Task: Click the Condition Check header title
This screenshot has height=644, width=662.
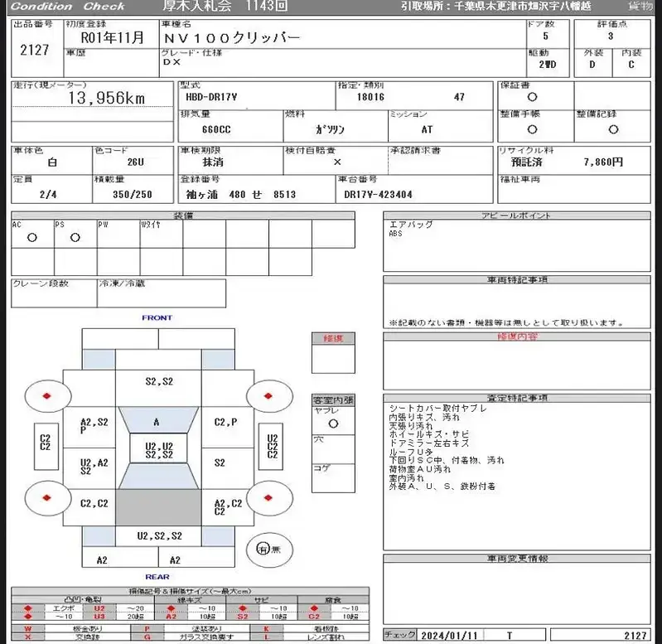Action: (67, 7)
